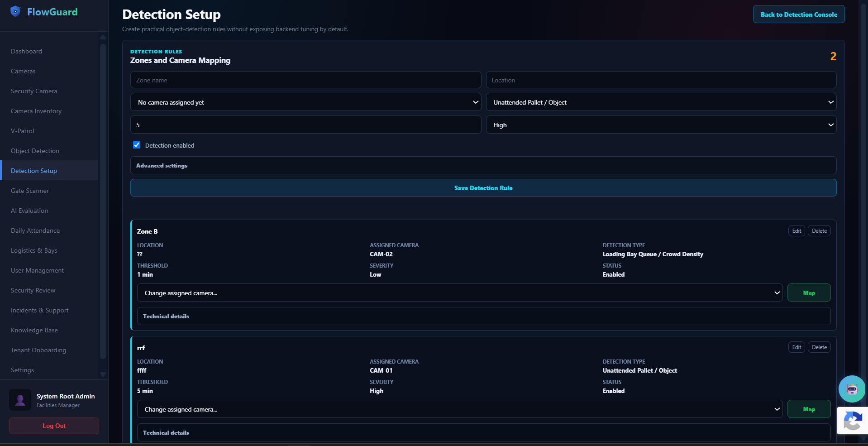
Task: Click Back to Detection Console button
Action: (799, 14)
